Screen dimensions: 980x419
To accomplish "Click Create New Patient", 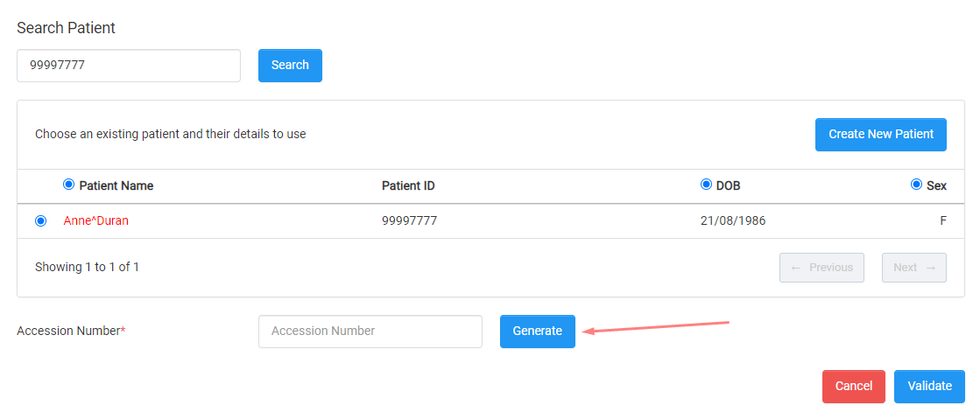I will [x=881, y=134].
